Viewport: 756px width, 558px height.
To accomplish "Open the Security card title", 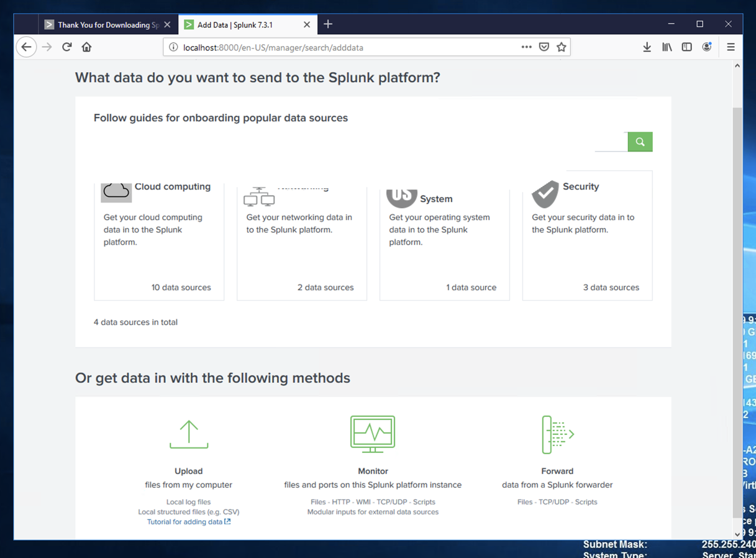I will click(581, 186).
